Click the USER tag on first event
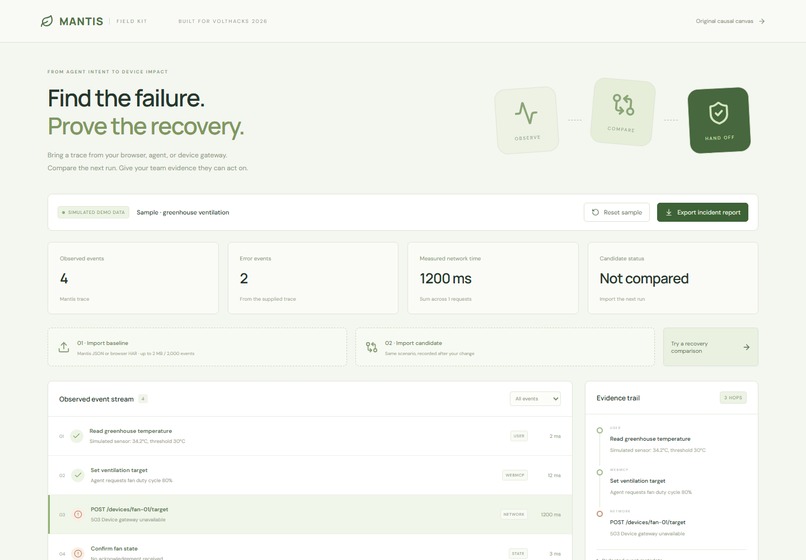 click(x=519, y=436)
